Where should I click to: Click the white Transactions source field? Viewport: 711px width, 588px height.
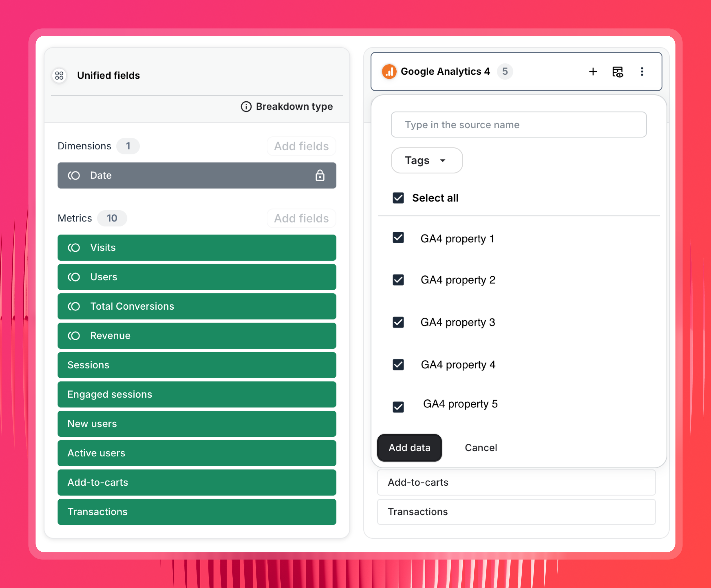pos(516,512)
